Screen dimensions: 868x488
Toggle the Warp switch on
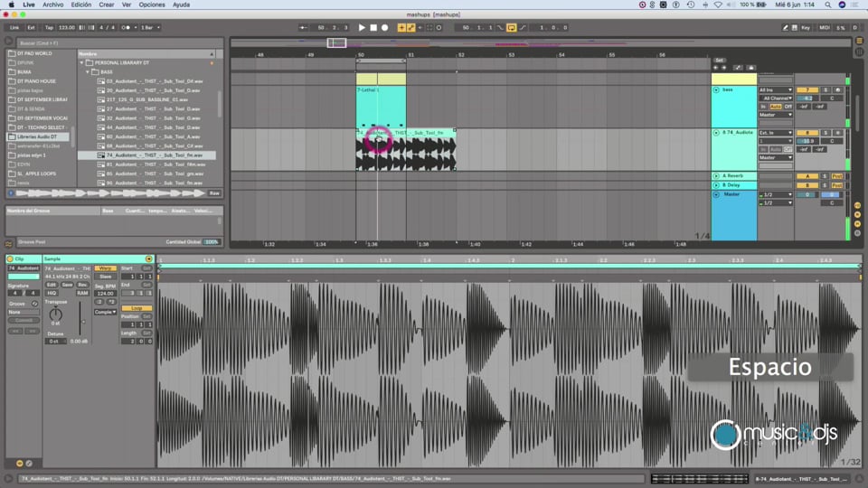(x=105, y=268)
